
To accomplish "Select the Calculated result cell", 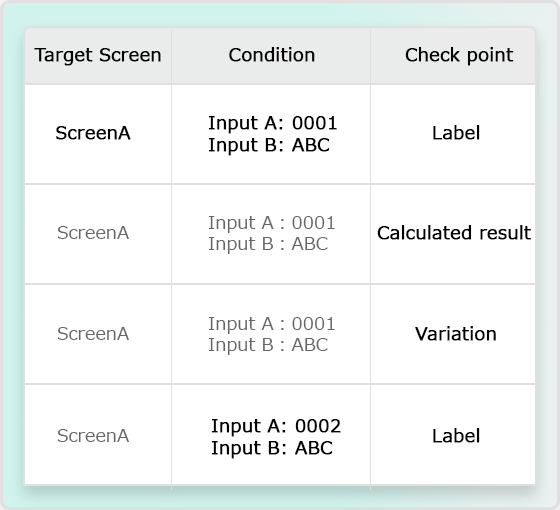I will tap(453, 234).
